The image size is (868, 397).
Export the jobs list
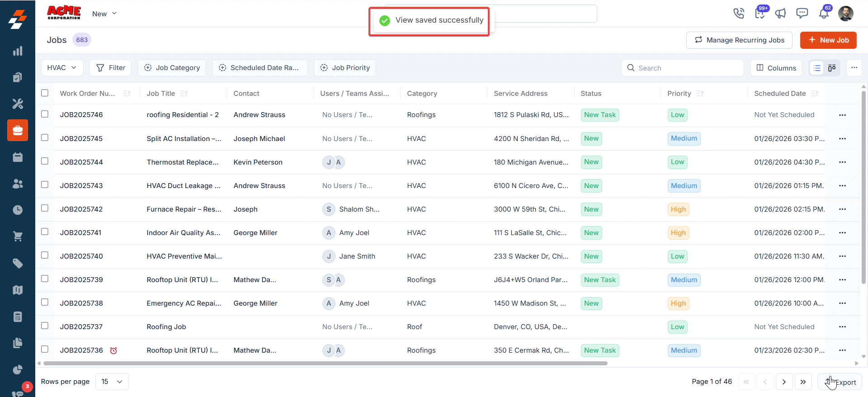coord(840,382)
